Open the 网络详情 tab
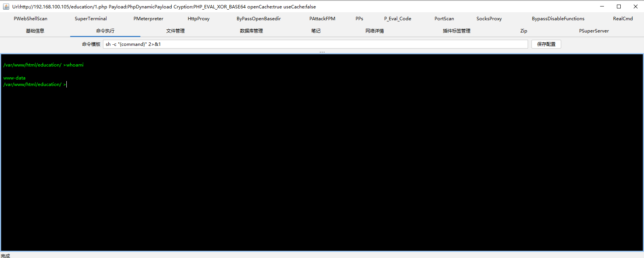This screenshot has width=644, height=258. pyautogui.click(x=375, y=31)
